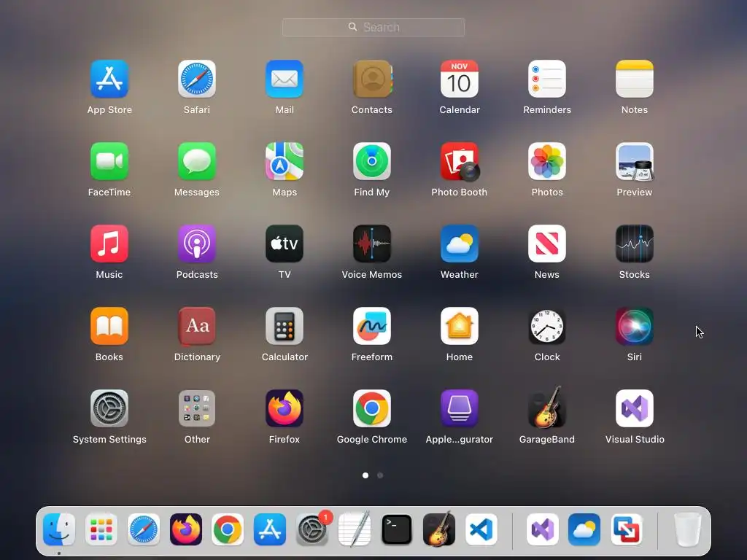Open Chrome from the Dock
The height and width of the screenshot is (560, 747).
pos(228,529)
